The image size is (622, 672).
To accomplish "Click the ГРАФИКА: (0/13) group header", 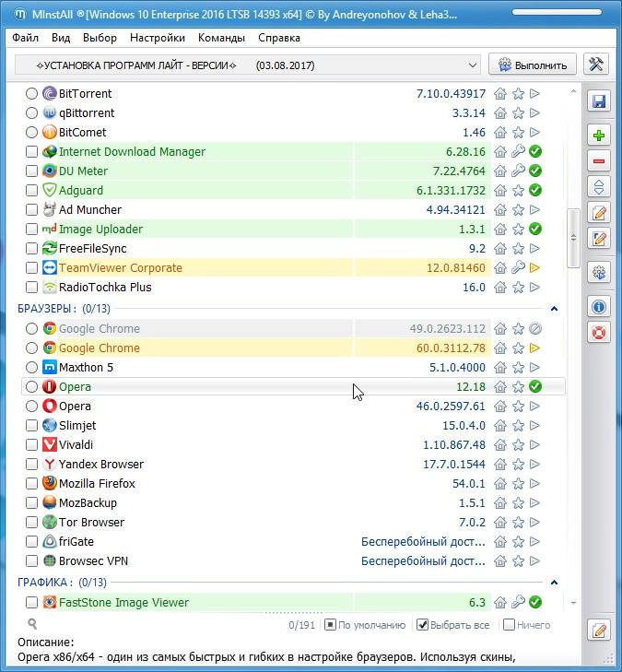I will [x=62, y=583].
